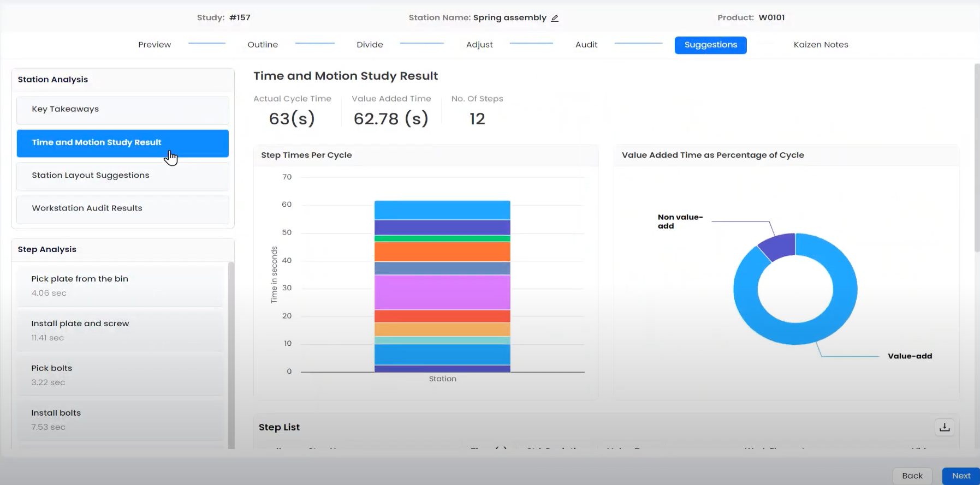View Workstation Audit Results
The width and height of the screenshot is (980, 485).
pyautogui.click(x=122, y=208)
